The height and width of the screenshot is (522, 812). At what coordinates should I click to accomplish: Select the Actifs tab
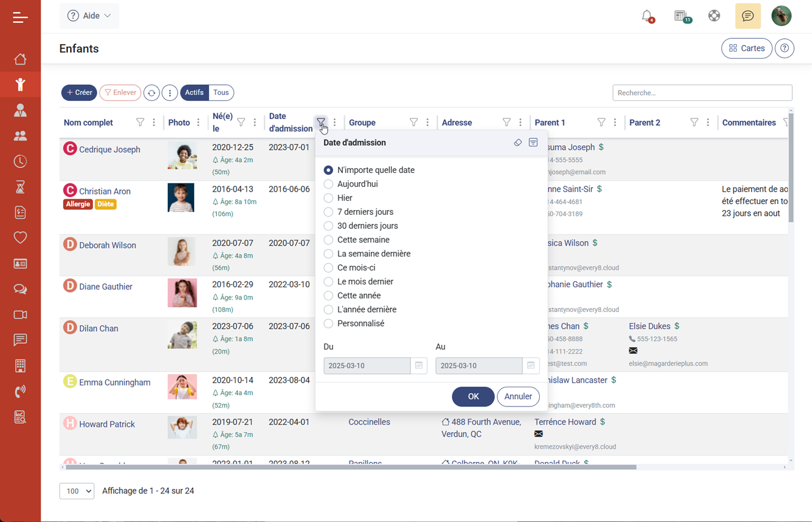pos(194,92)
